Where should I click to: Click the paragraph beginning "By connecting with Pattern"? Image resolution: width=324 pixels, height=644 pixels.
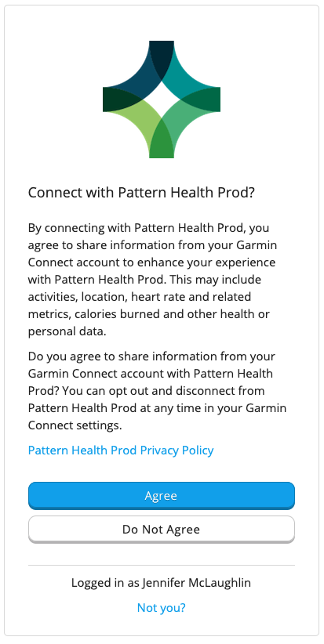[152, 279]
